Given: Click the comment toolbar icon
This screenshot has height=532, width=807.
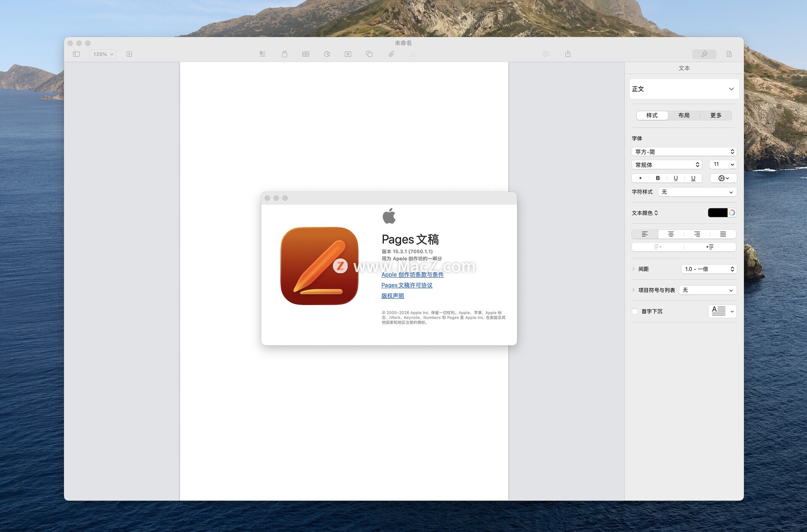Looking at the screenshot, I should point(546,54).
